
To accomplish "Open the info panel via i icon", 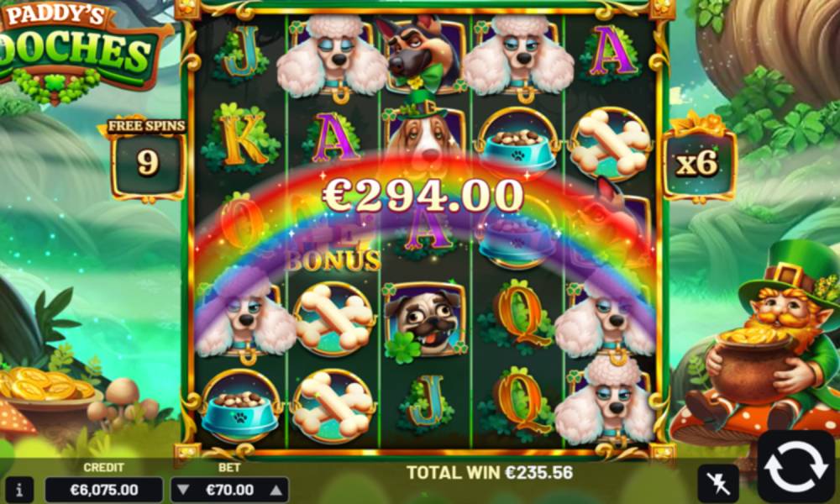I will [19, 490].
